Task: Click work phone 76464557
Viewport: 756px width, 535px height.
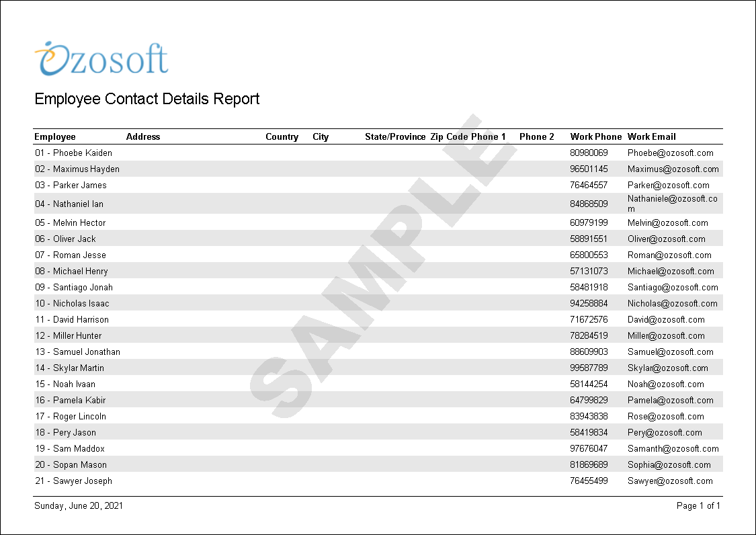Action: coord(589,186)
